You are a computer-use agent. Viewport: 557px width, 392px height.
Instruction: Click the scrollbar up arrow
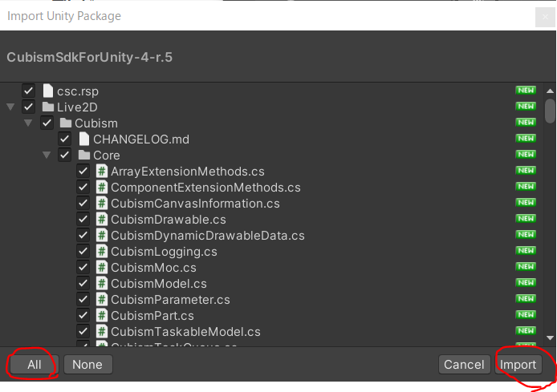pyautogui.click(x=550, y=91)
